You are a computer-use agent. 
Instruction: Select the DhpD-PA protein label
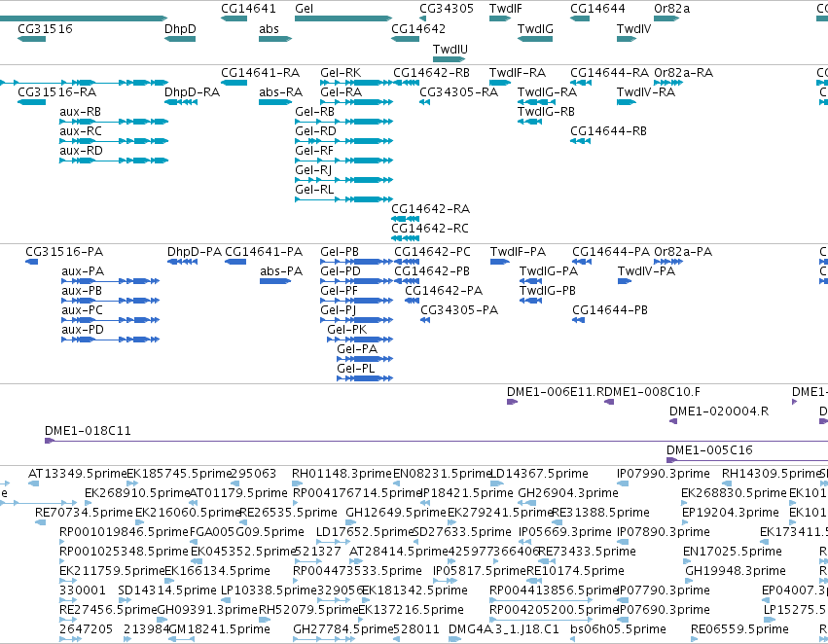click(x=195, y=252)
